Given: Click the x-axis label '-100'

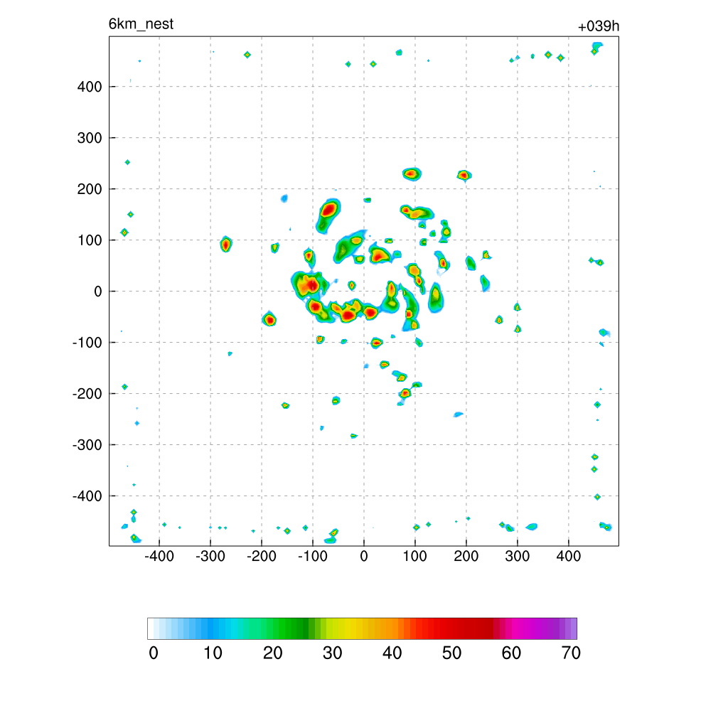Looking at the screenshot, I should [313, 556].
